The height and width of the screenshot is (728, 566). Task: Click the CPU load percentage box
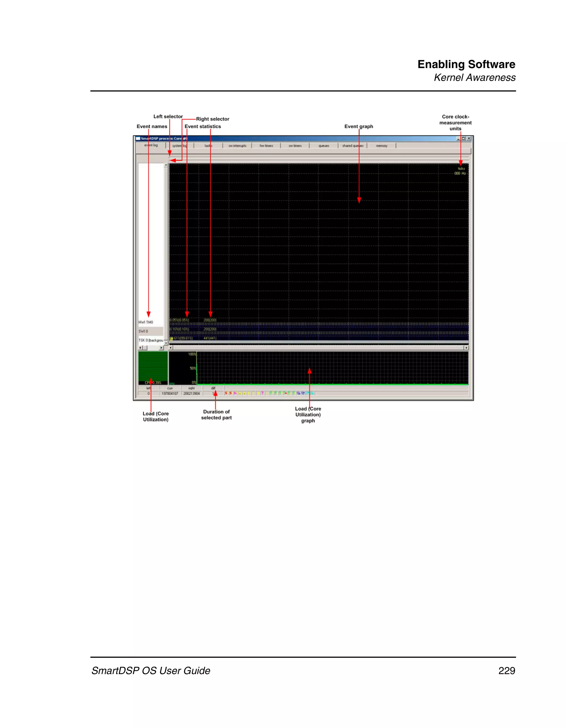(153, 368)
